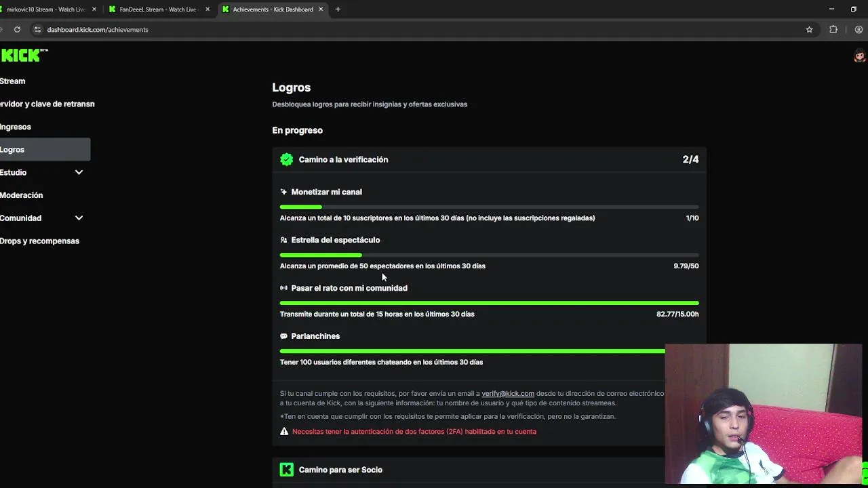
Task: Click the red 2FA warning triangle icon
Action: tap(284, 431)
